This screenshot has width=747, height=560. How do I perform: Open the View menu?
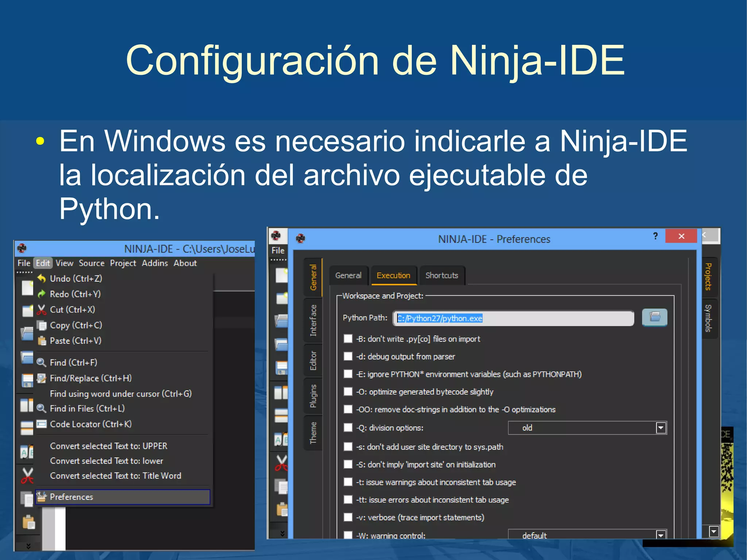coord(65,263)
